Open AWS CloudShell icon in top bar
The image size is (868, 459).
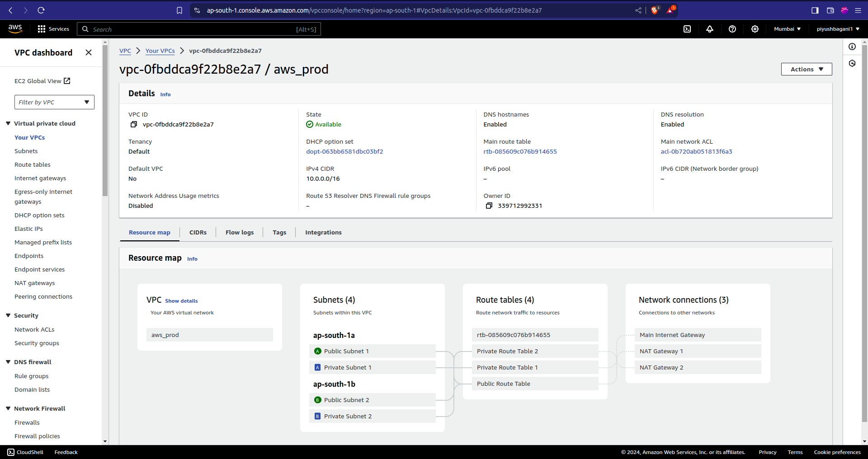(x=687, y=29)
